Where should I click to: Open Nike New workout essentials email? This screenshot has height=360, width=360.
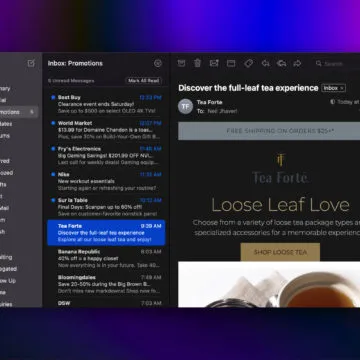point(106,181)
